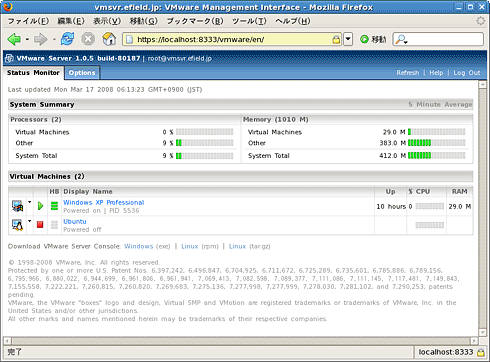Click the Firefox forward arrow button
Viewport: 490px width, 362px height.
coord(41,39)
